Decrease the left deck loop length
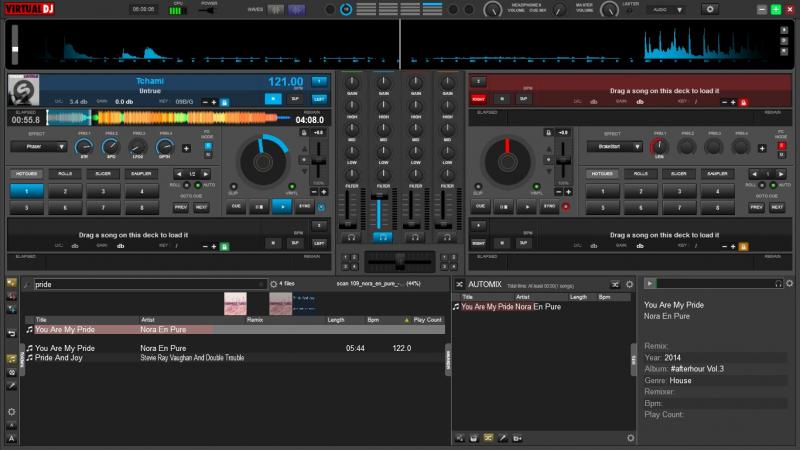Image resolution: width=800 pixels, height=450 pixels. tap(179, 174)
